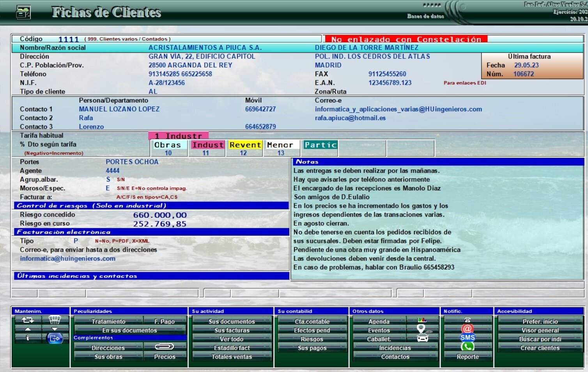Open attachments with the paperclip icon
The width and height of the screenshot is (588, 372).
click(165, 347)
